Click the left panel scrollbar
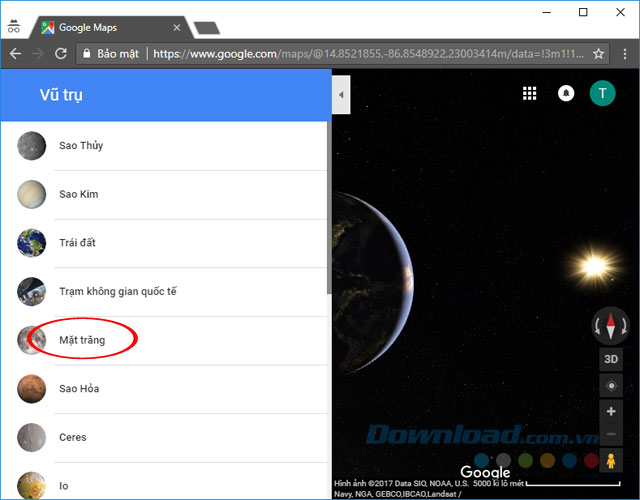640x500 pixels. [329, 208]
